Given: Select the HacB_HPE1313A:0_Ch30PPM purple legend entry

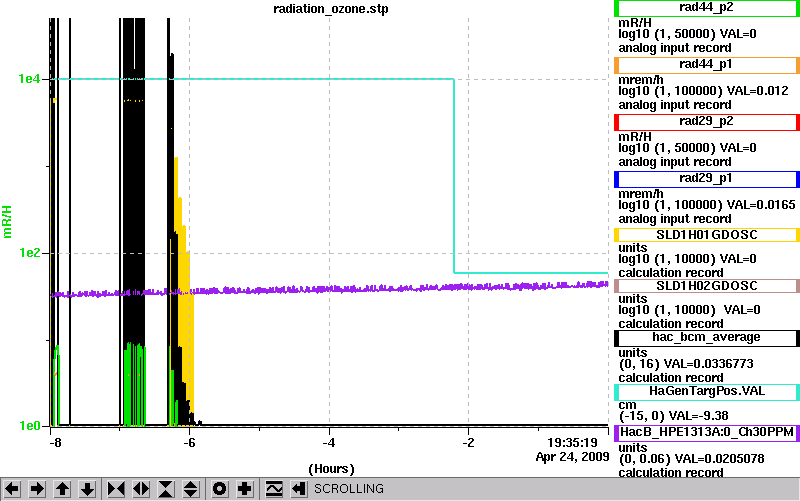Looking at the screenshot, I should pos(706,433).
